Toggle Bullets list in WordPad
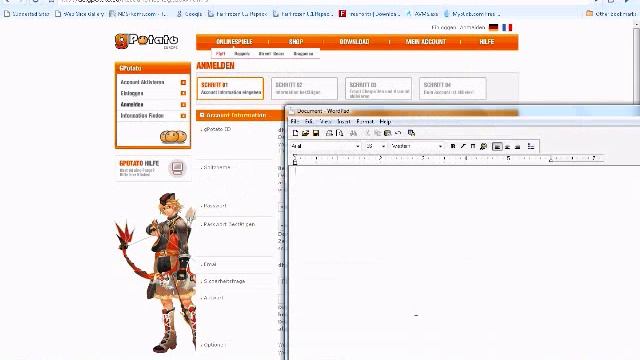The height and width of the screenshot is (360, 640). click(x=531, y=146)
